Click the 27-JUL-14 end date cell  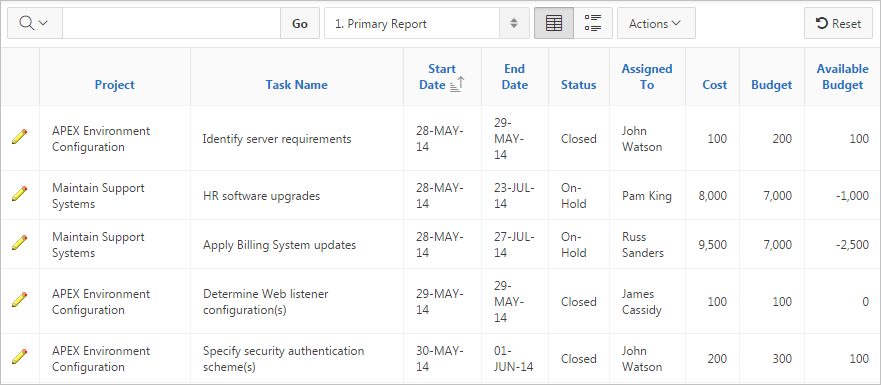tap(514, 245)
